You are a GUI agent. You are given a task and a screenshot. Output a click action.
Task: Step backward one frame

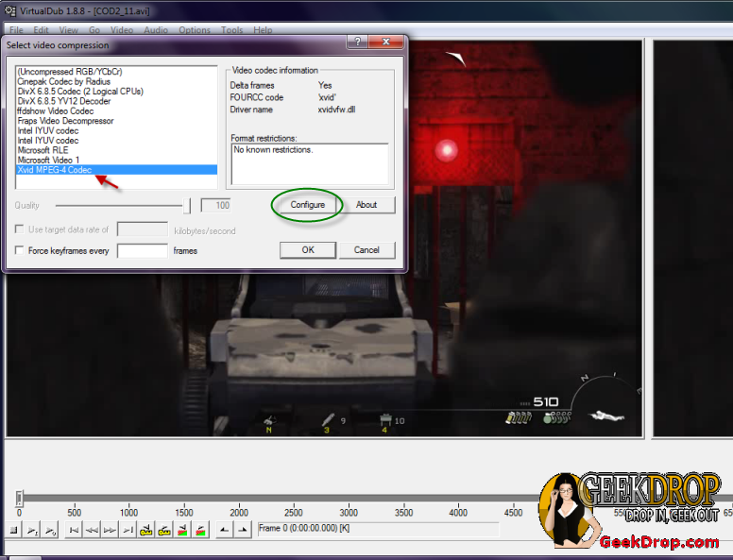pos(93,531)
